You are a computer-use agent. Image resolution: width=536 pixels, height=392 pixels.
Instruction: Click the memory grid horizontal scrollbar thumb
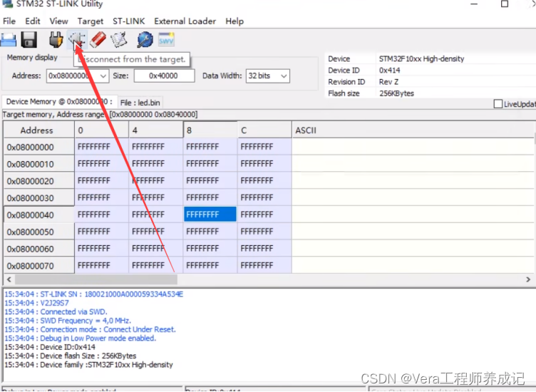96,279
